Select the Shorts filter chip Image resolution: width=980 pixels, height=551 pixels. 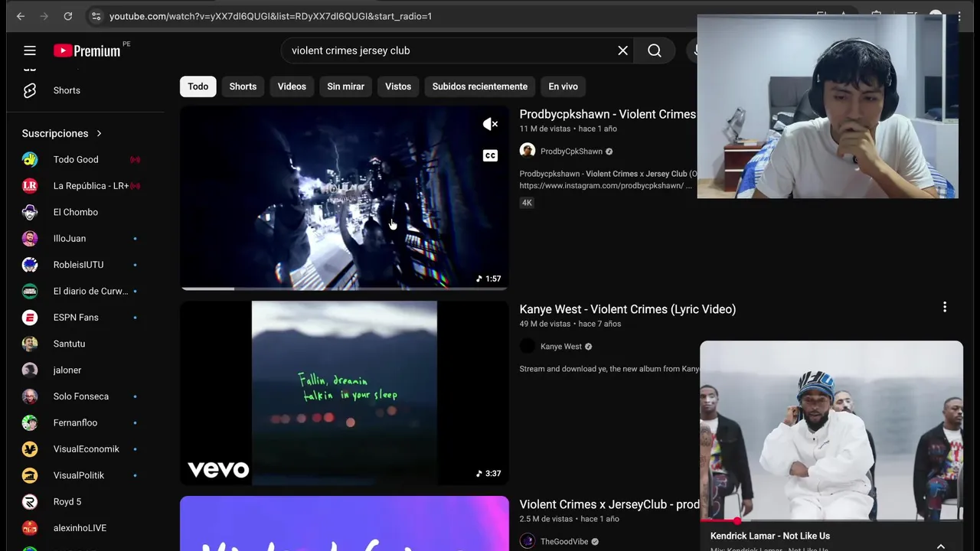click(x=243, y=86)
